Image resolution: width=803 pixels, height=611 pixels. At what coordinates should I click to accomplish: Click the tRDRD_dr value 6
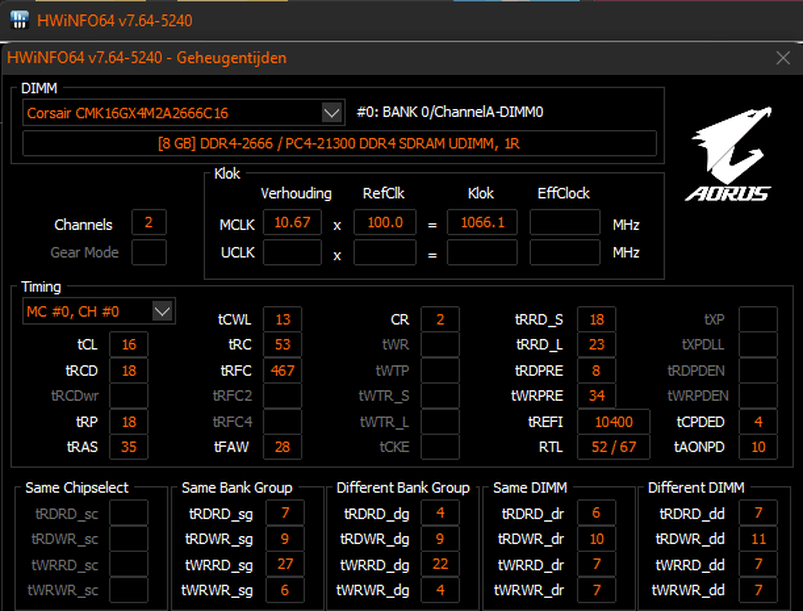tap(596, 513)
